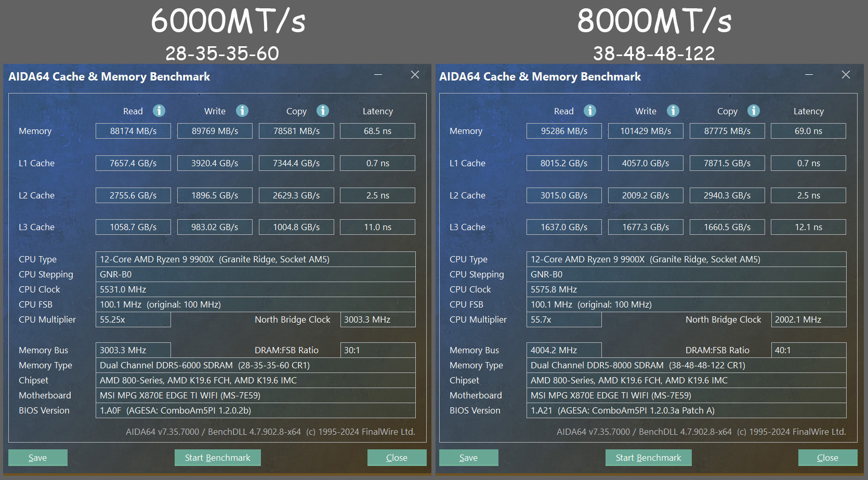The height and width of the screenshot is (480, 868).
Task: Select Memory write value 89769 MB/s
Action: tap(215, 131)
